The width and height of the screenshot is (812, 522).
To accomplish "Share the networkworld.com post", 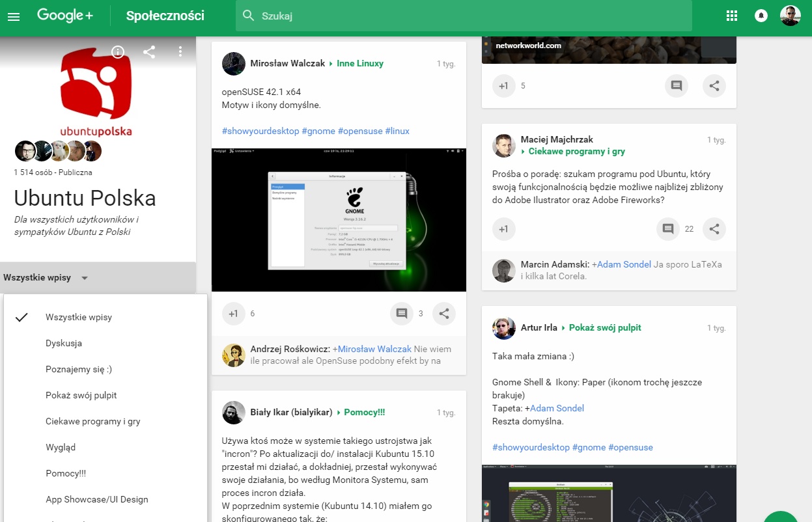I will [x=714, y=86].
